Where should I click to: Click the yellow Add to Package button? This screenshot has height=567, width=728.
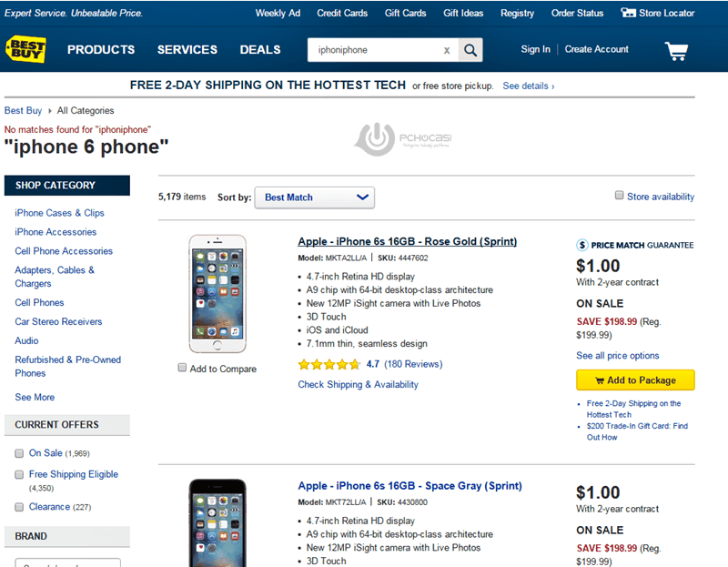tap(635, 380)
